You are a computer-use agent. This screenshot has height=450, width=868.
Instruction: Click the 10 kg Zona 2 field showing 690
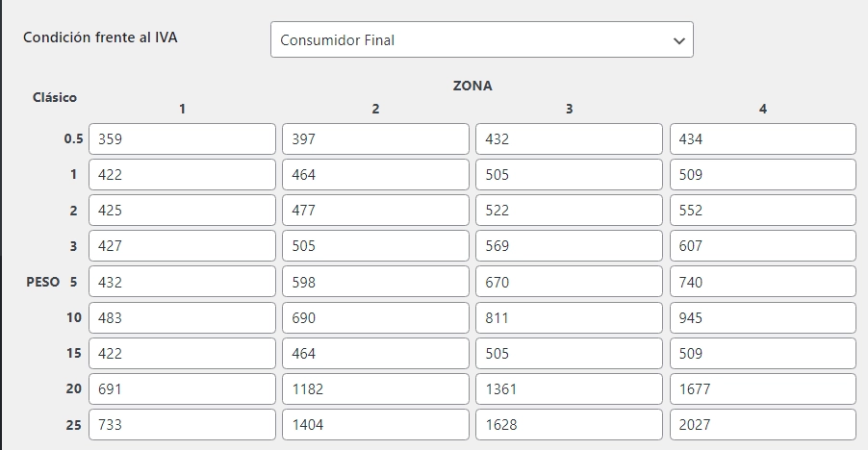point(375,317)
